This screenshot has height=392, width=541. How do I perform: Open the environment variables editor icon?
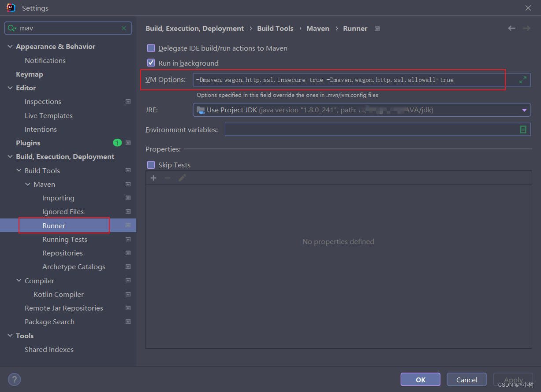[523, 129]
